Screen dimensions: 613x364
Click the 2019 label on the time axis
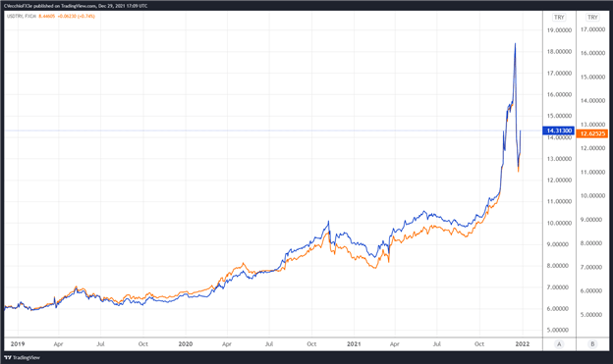(18, 344)
